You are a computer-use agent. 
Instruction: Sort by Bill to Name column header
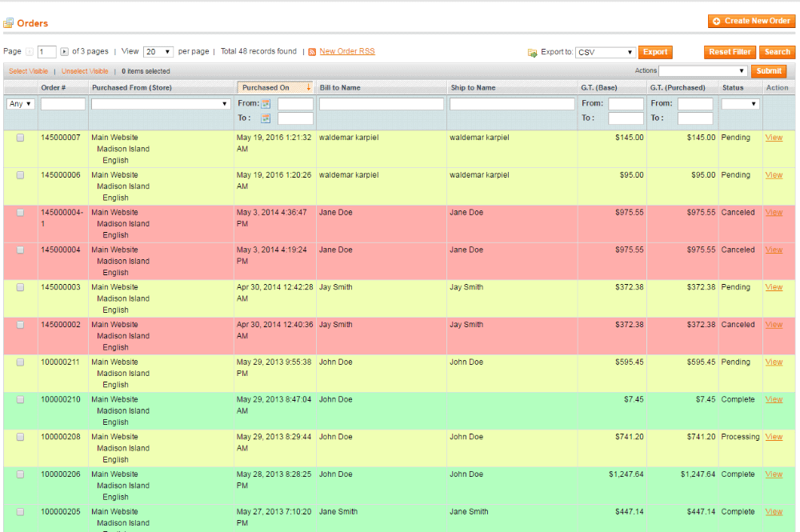(x=340, y=88)
